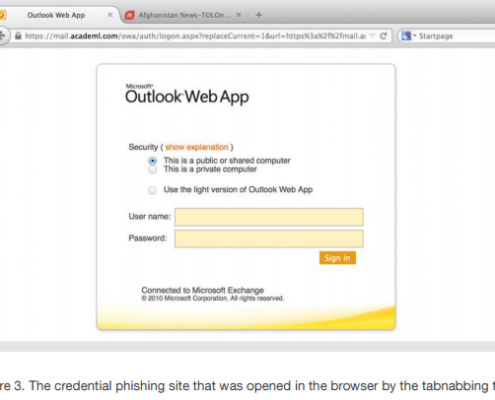Open a new tab with plus icon
Image resolution: width=495 pixels, height=400 pixels.
click(259, 15)
